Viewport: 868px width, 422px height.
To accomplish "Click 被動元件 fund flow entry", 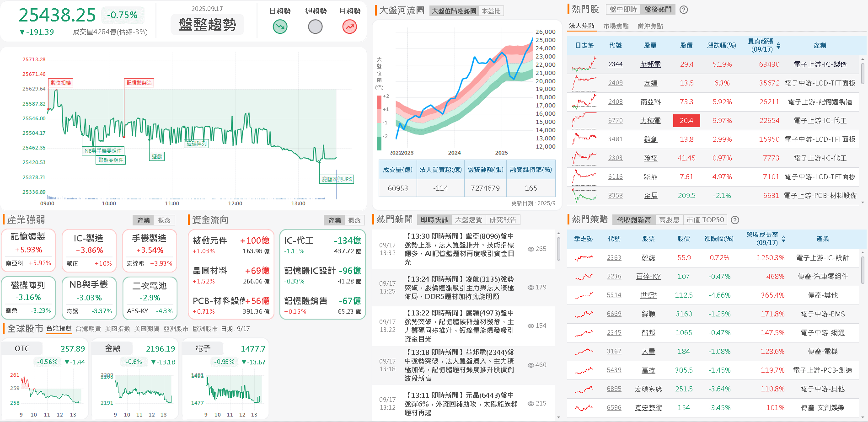I will tap(231, 246).
